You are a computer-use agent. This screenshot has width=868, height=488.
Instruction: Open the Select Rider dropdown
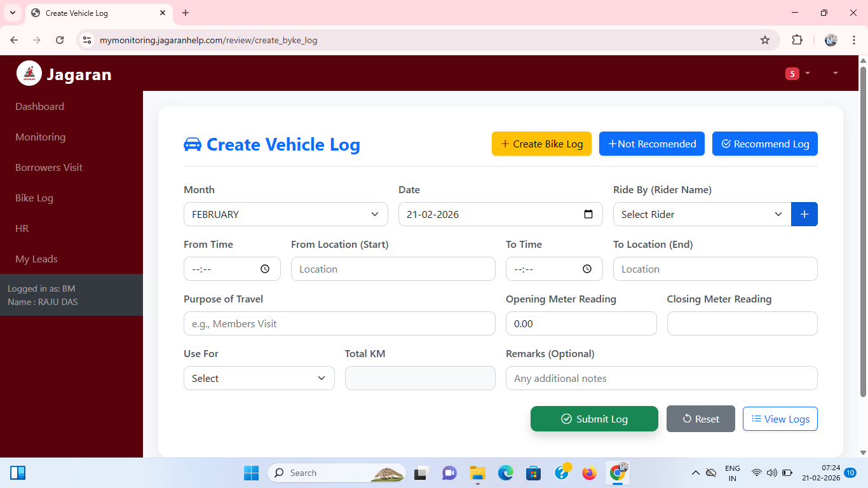tap(702, 214)
